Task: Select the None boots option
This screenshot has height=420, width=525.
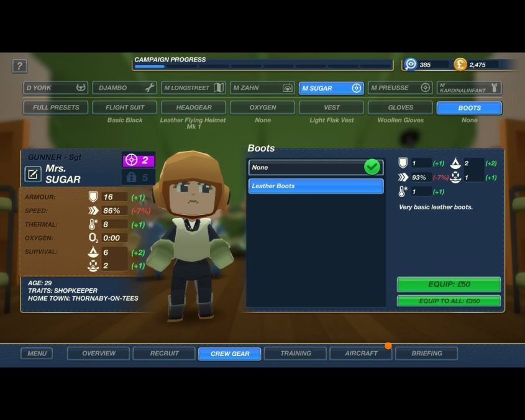Action: coord(316,167)
